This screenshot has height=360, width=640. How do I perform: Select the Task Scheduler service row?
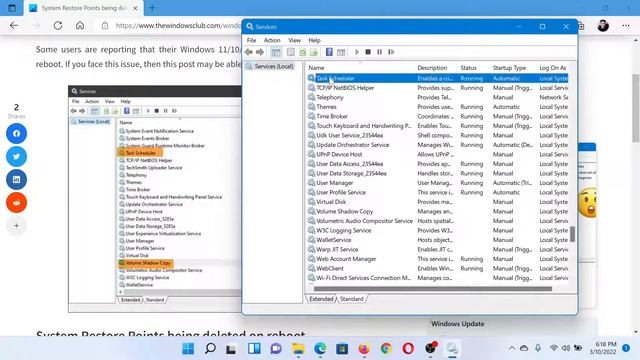coord(438,78)
